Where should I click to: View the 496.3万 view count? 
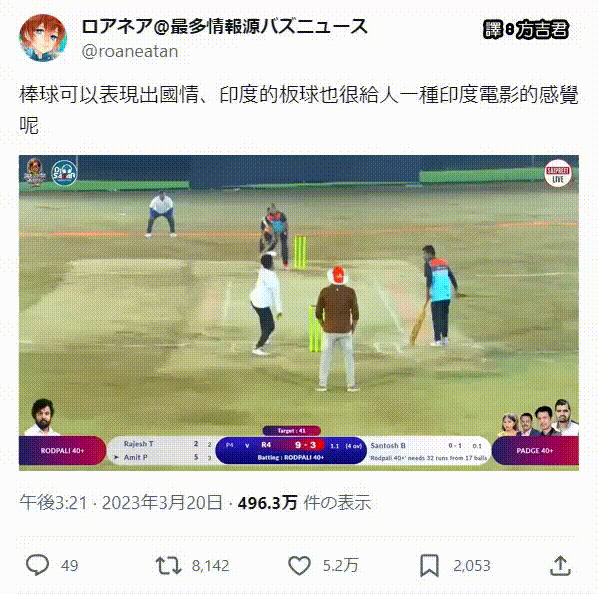point(267,503)
